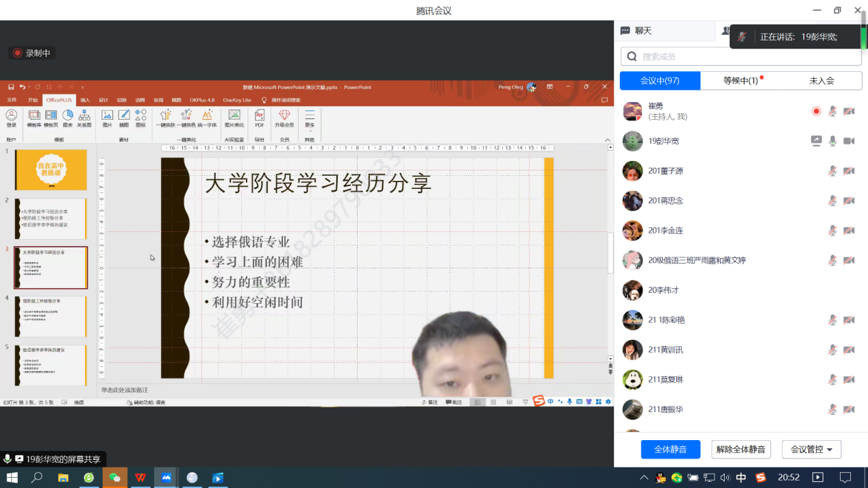Open WeChat from the Windows taskbar
Viewport: 868px width, 488px height.
coord(114,478)
